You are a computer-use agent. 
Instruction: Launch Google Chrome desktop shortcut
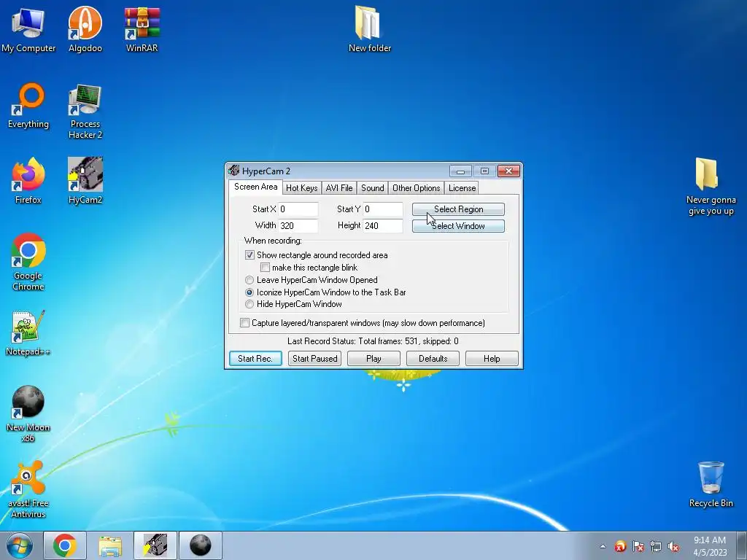28,262
